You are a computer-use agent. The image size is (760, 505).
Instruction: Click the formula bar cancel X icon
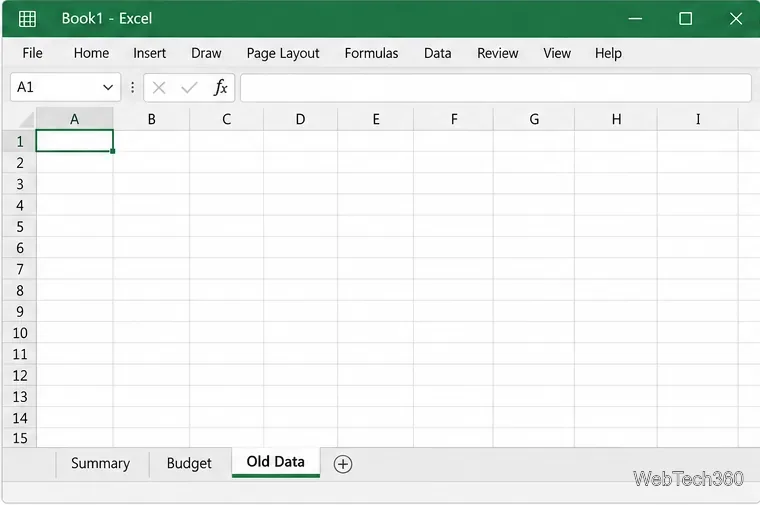(x=158, y=88)
